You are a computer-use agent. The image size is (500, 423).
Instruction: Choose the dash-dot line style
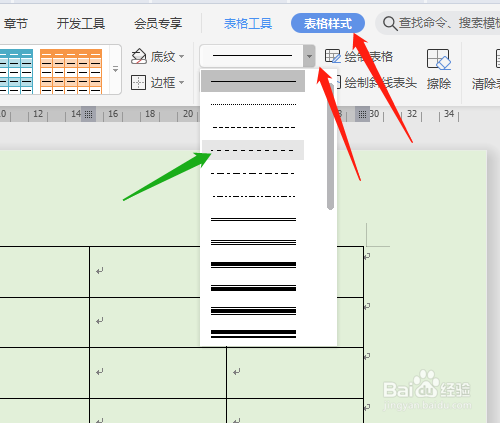tap(253, 173)
